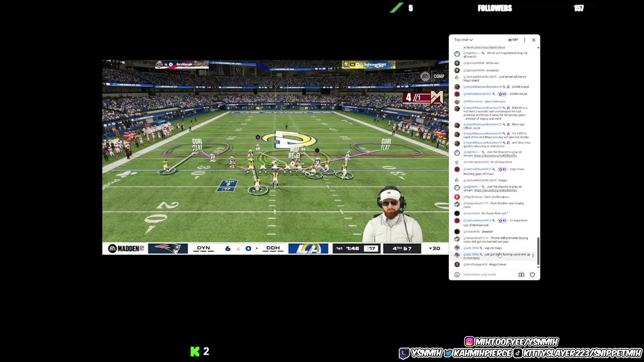The height and width of the screenshot is (362, 644).
Task: Click the heart reaction icon in chat
Action: click(x=532, y=275)
